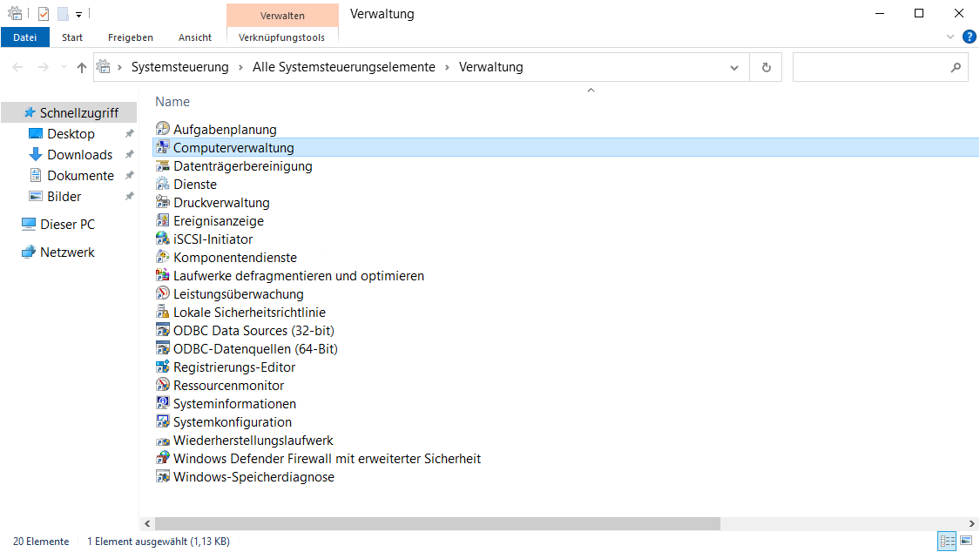The image size is (980, 552).
Task: Refresh the current folder view
Action: click(766, 68)
